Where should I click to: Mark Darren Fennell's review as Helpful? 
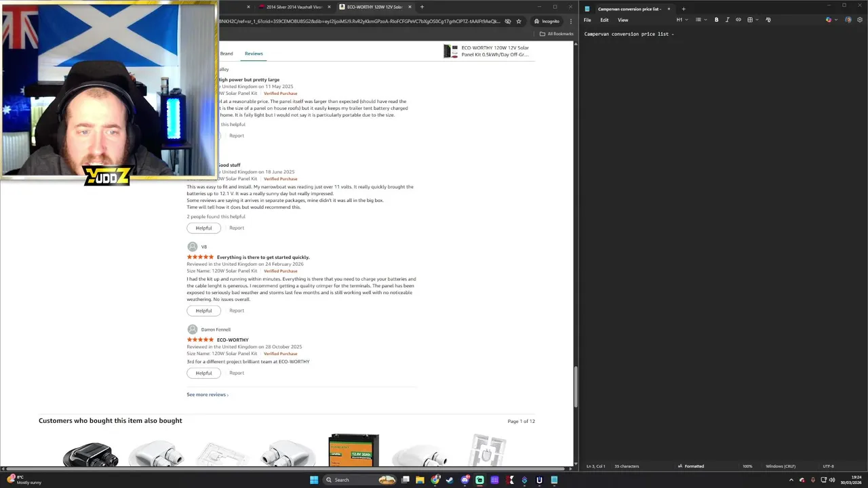click(203, 373)
